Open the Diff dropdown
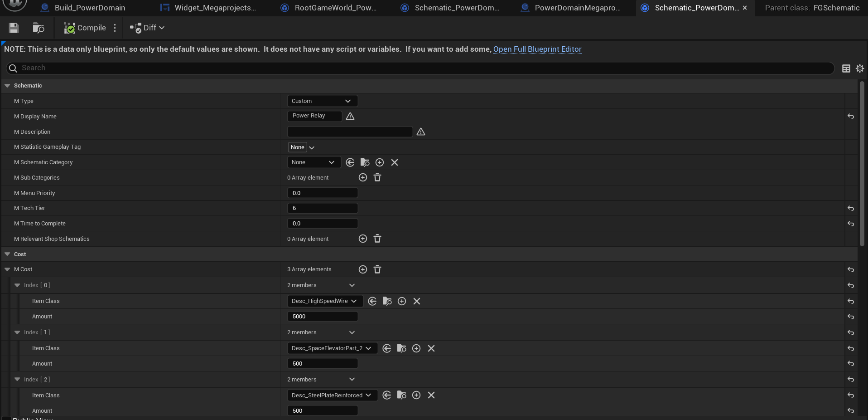 click(x=147, y=28)
